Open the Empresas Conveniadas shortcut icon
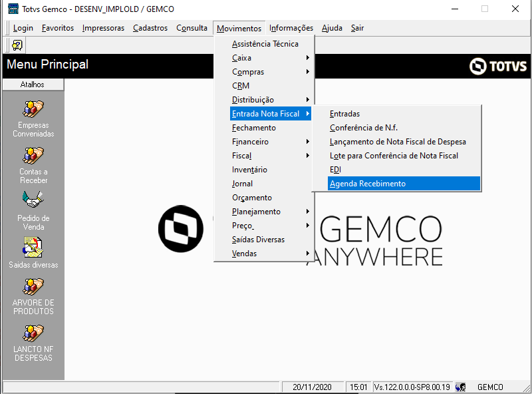 pos(33,108)
